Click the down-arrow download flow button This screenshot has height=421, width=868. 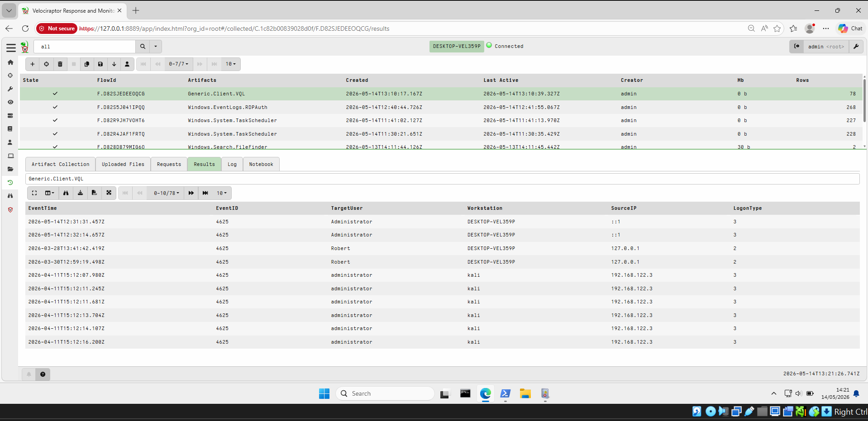(114, 64)
